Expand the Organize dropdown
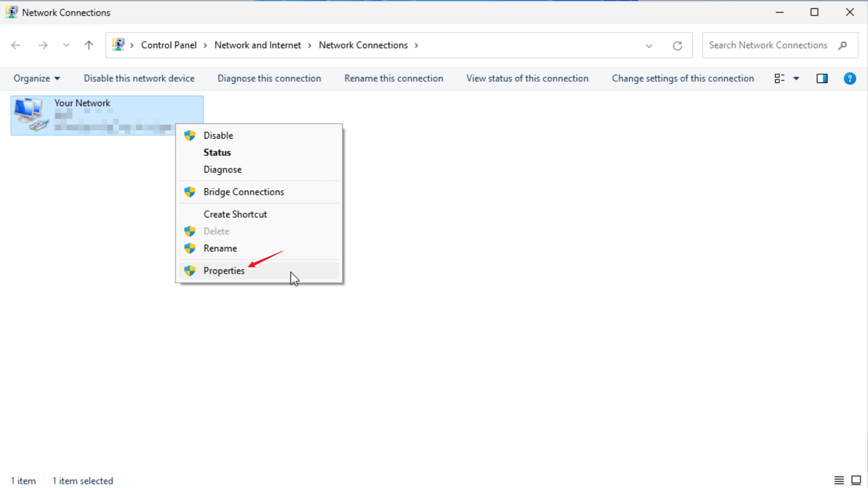868x488 pixels. pos(37,78)
